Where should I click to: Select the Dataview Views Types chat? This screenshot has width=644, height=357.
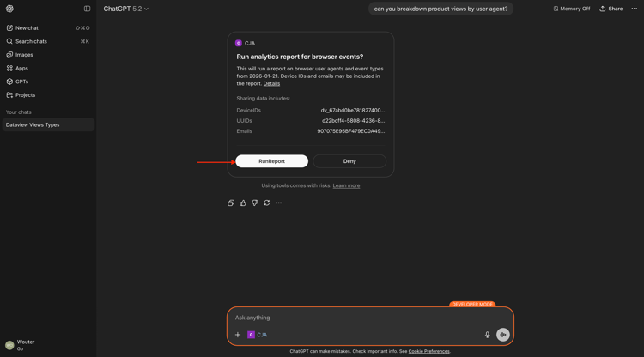point(48,124)
